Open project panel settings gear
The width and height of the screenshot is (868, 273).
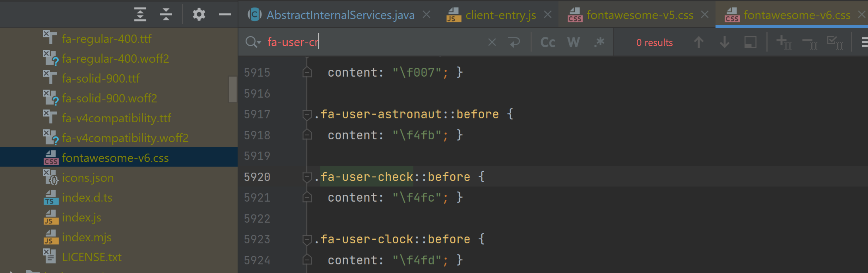point(199,14)
